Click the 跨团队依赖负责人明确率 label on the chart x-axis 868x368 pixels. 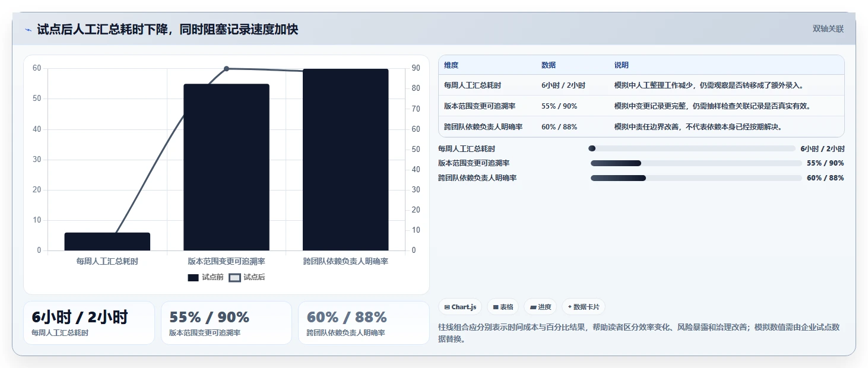click(x=346, y=261)
